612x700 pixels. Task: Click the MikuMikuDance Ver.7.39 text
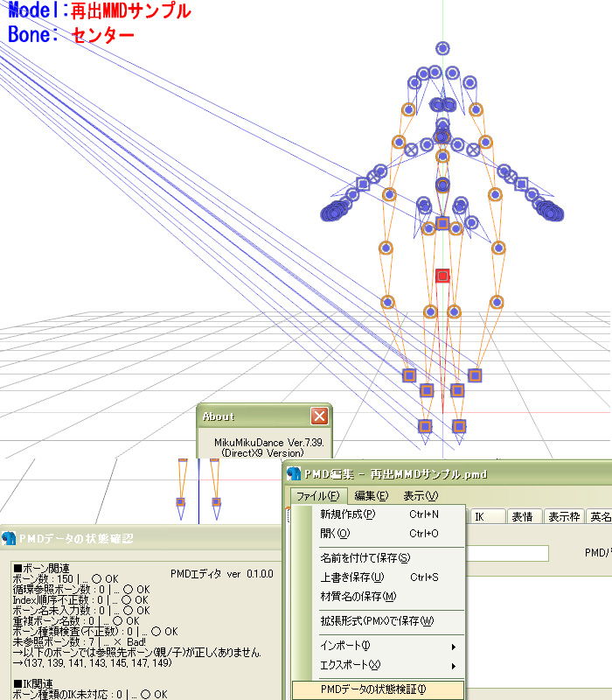tap(269, 443)
